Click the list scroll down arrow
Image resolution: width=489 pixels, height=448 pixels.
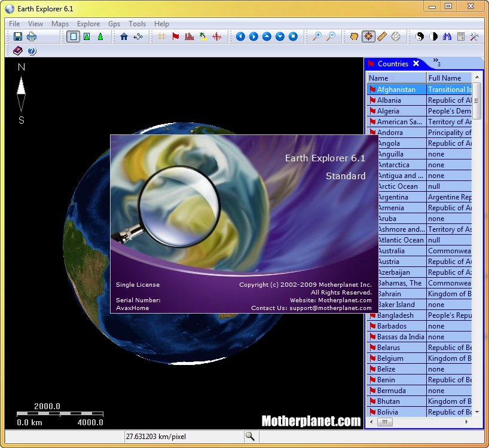[x=477, y=412]
